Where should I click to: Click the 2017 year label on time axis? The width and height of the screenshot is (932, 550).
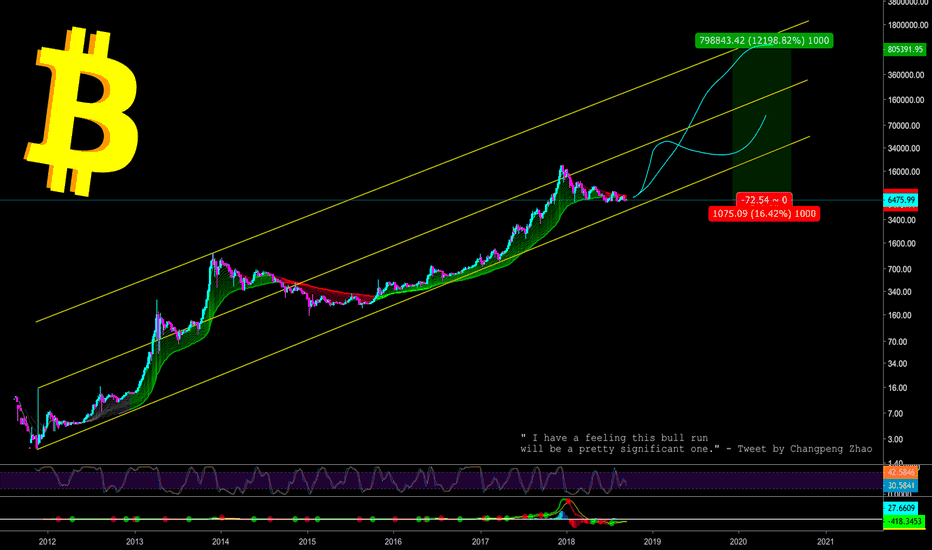tap(480, 542)
